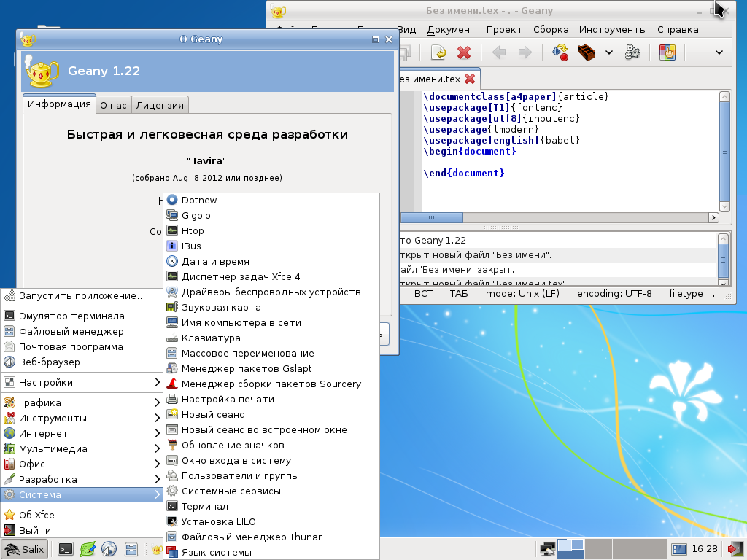Click the lamp icon in the About title bar
Viewport: 747px width, 560px height.
(x=28, y=39)
